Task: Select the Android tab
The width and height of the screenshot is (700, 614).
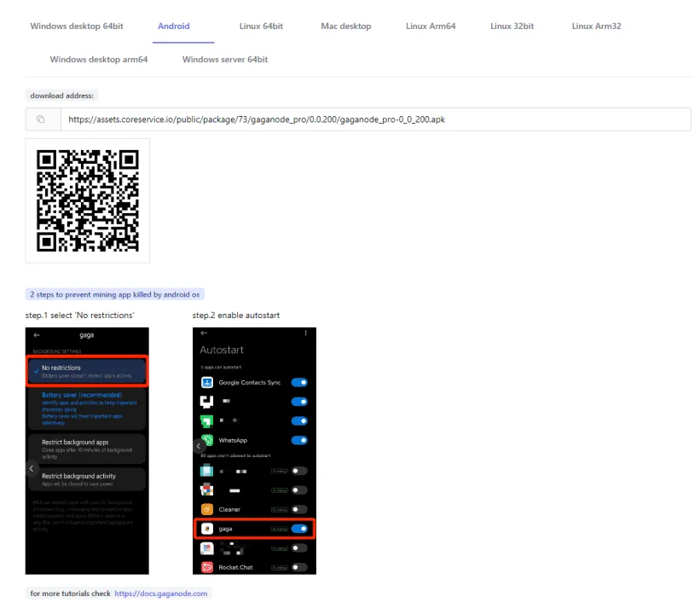Action: [x=174, y=26]
